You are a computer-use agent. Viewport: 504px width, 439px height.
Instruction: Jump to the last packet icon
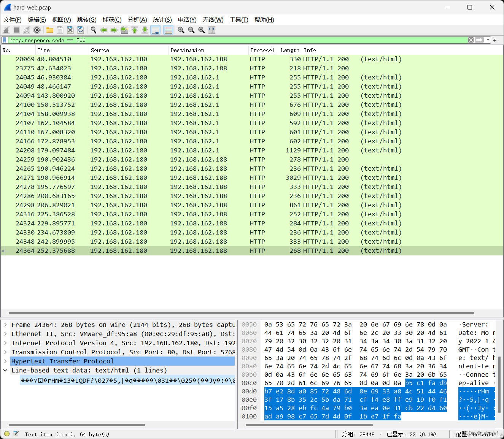coord(145,30)
